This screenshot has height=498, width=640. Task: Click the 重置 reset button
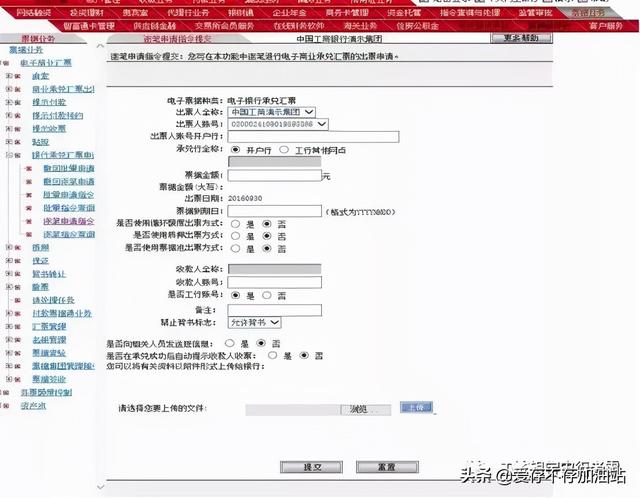(387, 467)
